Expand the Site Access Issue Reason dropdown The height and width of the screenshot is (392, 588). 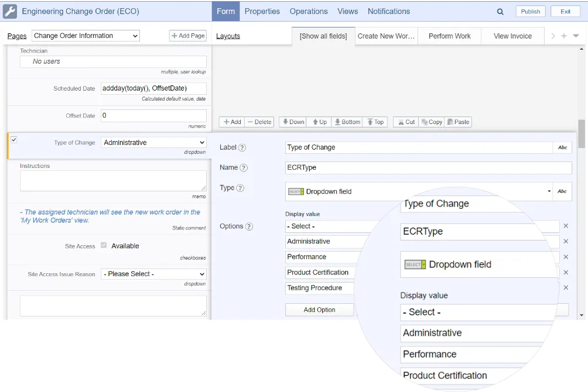(153, 274)
